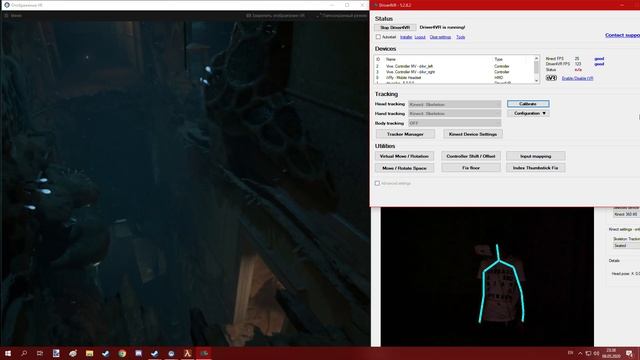This screenshot has width=640, height=360.
Task: Expand the Configuration dropdown button
Action: pyautogui.click(x=528, y=113)
